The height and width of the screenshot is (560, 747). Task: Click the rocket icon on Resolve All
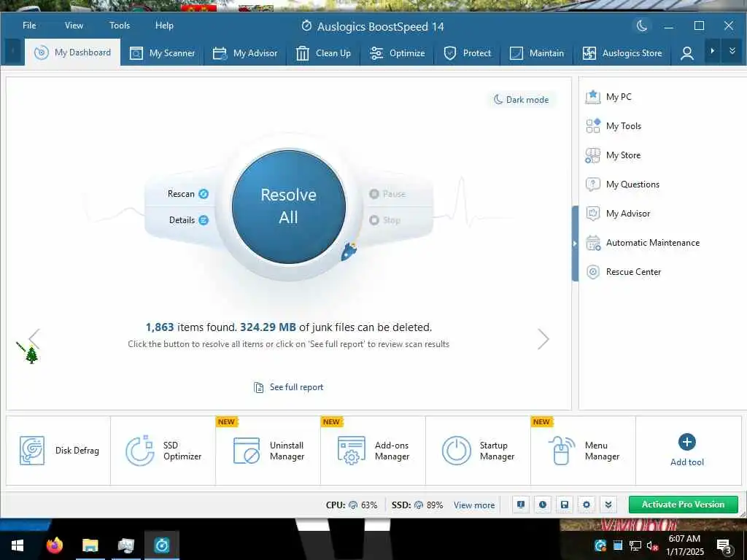coord(349,251)
